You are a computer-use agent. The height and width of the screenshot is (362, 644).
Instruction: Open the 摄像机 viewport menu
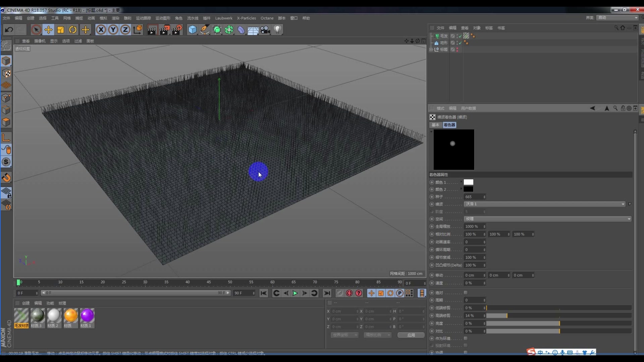40,41
